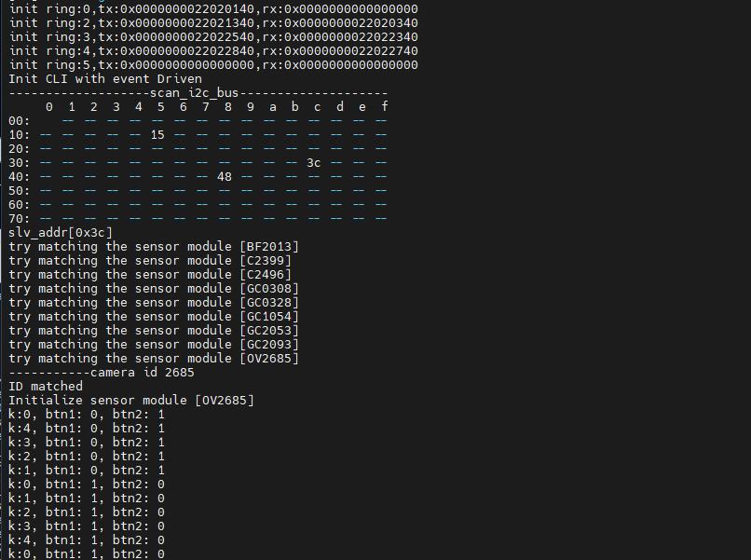Click the sensor module [GC2053] line

(154, 331)
